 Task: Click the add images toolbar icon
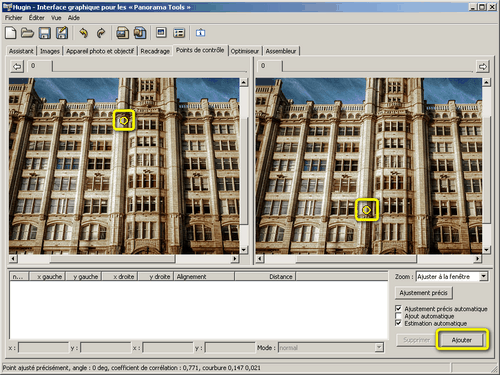[x=122, y=33]
